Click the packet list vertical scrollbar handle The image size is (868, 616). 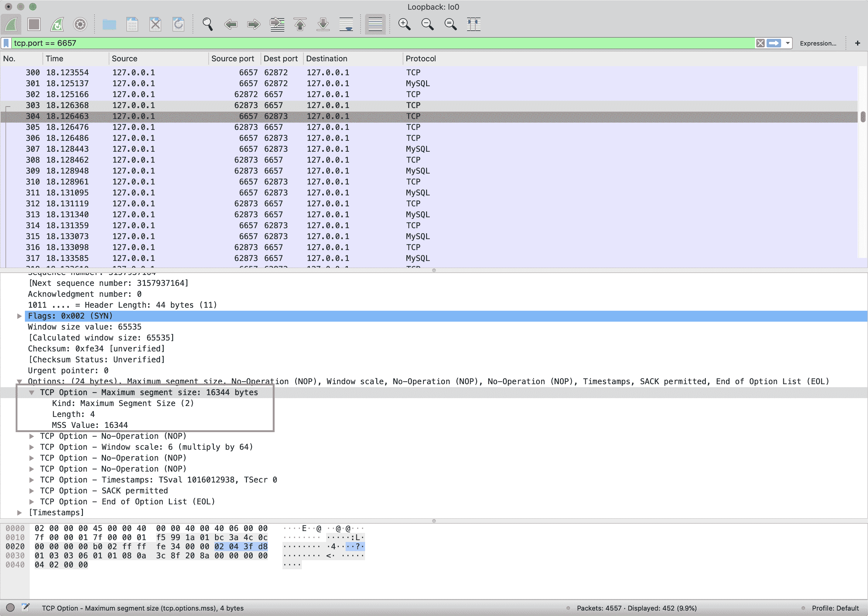pos(863,117)
